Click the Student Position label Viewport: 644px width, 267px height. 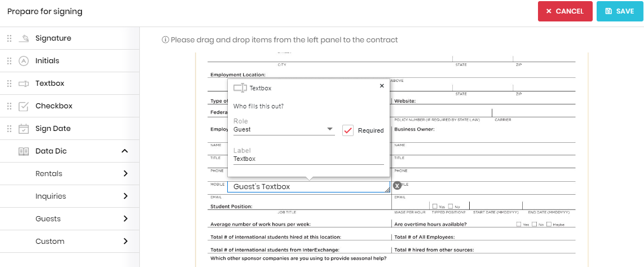coord(231,207)
